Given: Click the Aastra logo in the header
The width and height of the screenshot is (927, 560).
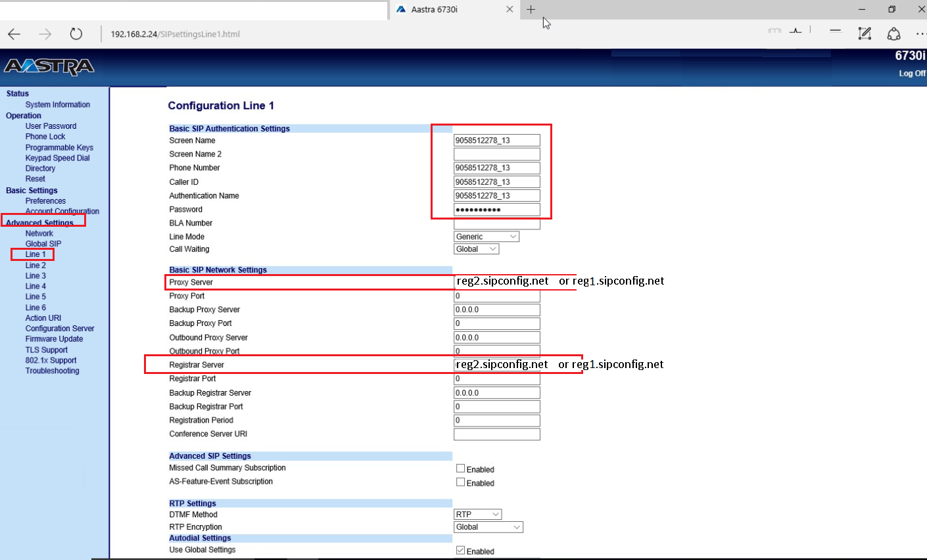Looking at the screenshot, I should (49, 67).
